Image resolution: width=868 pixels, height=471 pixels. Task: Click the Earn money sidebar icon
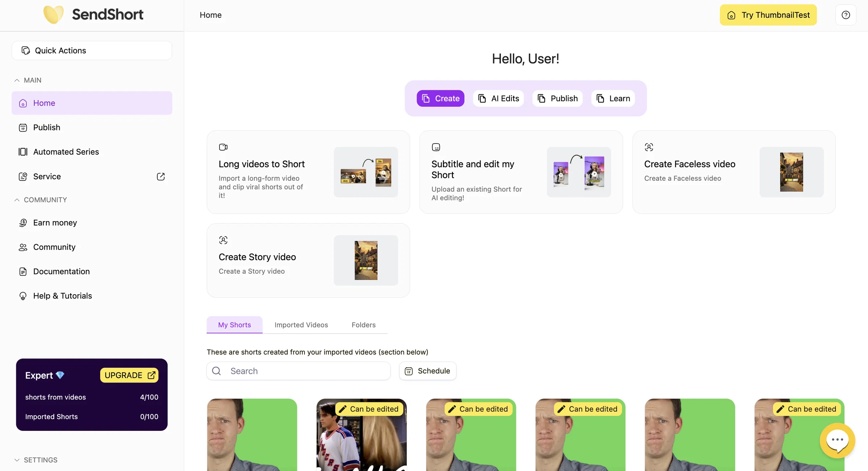coord(23,223)
